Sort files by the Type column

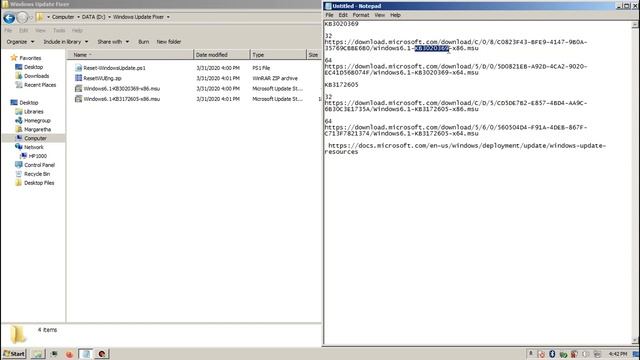point(278,55)
